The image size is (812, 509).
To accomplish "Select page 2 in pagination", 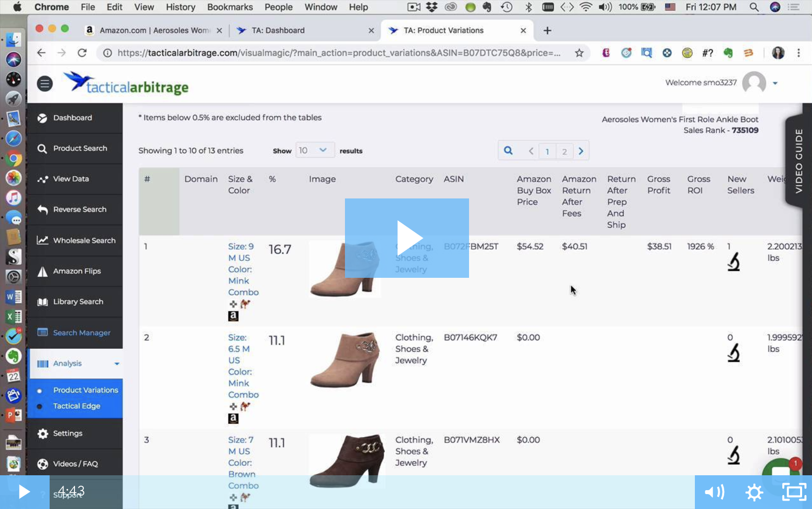I will click(x=564, y=151).
